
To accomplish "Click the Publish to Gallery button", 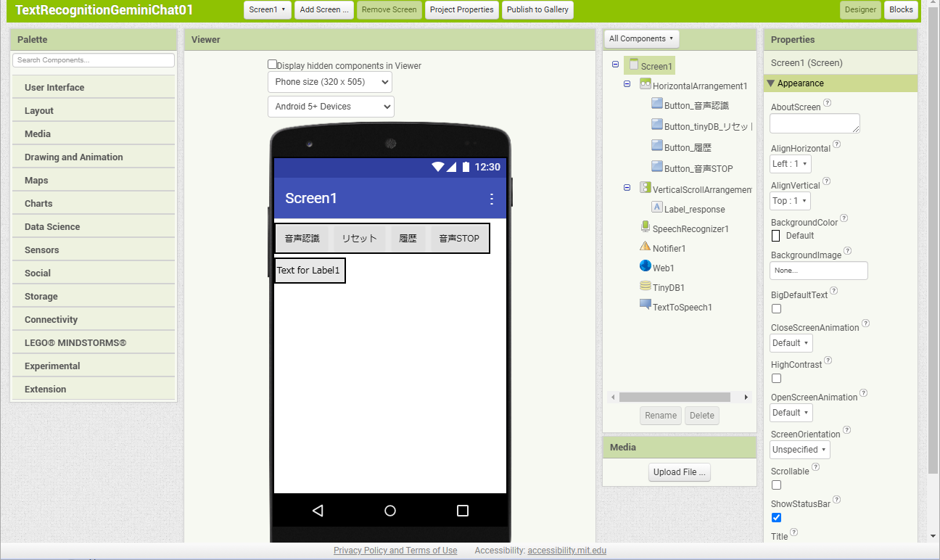I will (x=537, y=10).
